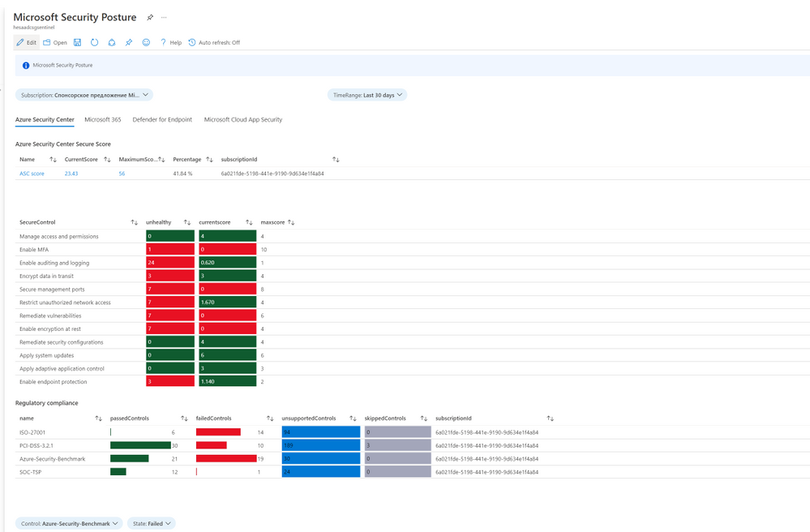This screenshot has height=532, width=810.
Task: Switch to Defender for Endpoint tab
Action: click(162, 120)
